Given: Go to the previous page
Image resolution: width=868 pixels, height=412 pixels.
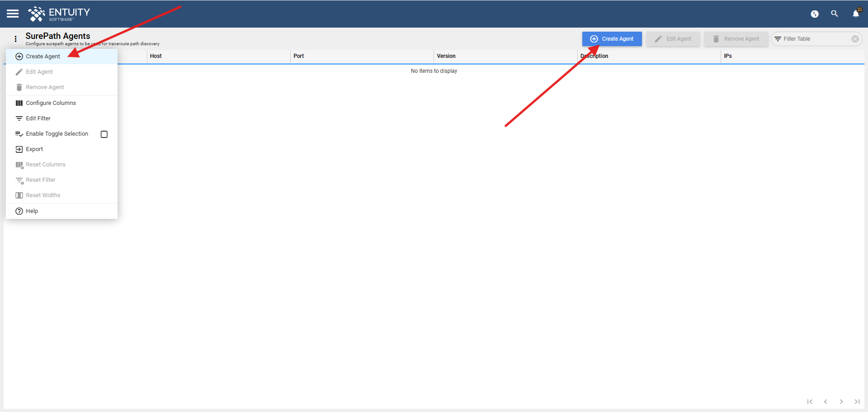Looking at the screenshot, I should (826, 402).
